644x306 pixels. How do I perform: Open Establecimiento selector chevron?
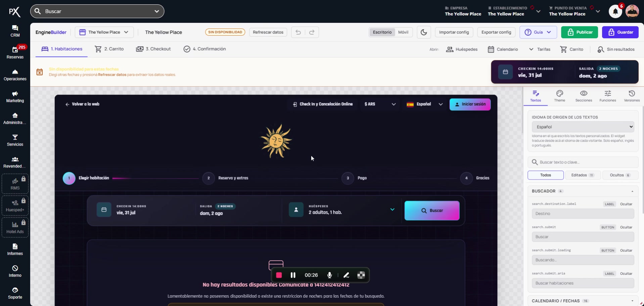(x=538, y=11)
